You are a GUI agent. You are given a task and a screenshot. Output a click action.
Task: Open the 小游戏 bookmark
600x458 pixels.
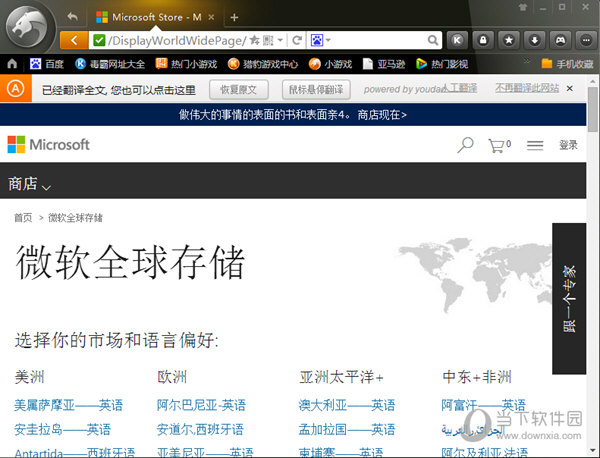pos(330,64)
